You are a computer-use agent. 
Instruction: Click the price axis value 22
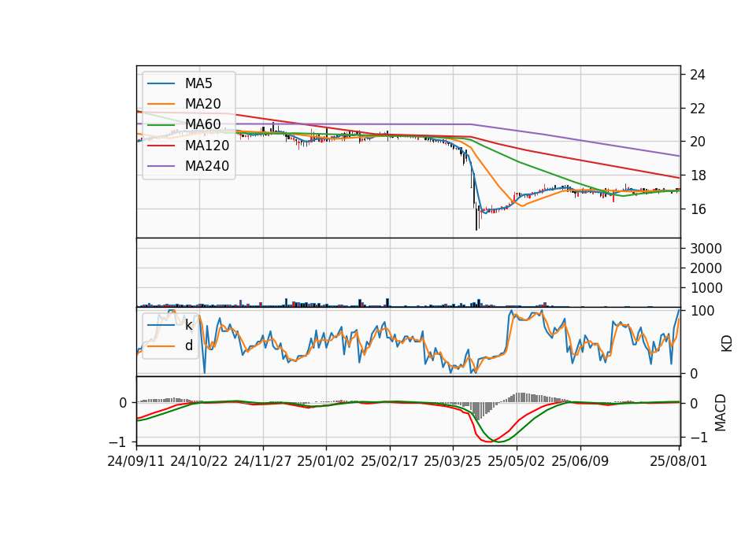(697, 109)
